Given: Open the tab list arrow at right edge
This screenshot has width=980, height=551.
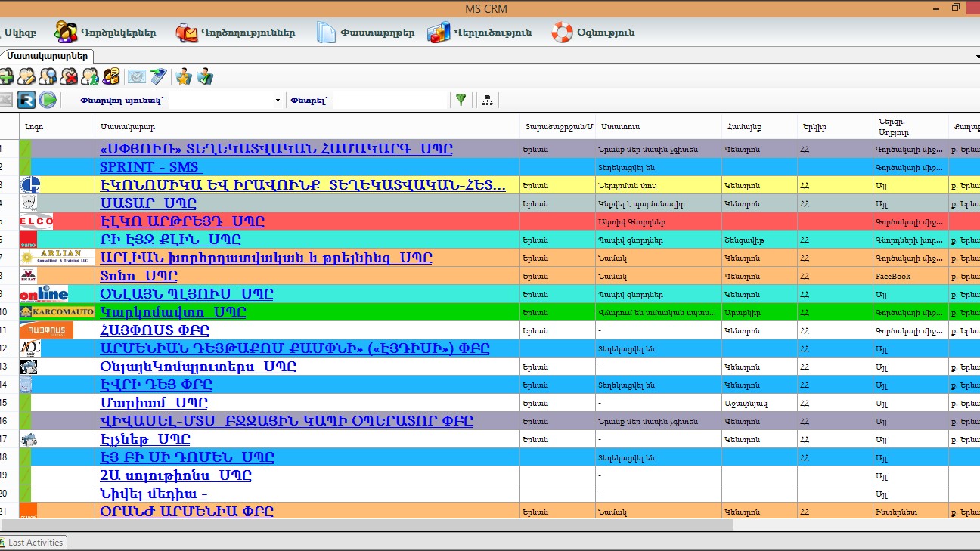Looking at the screenshot, I should click(x=977, y=57).
